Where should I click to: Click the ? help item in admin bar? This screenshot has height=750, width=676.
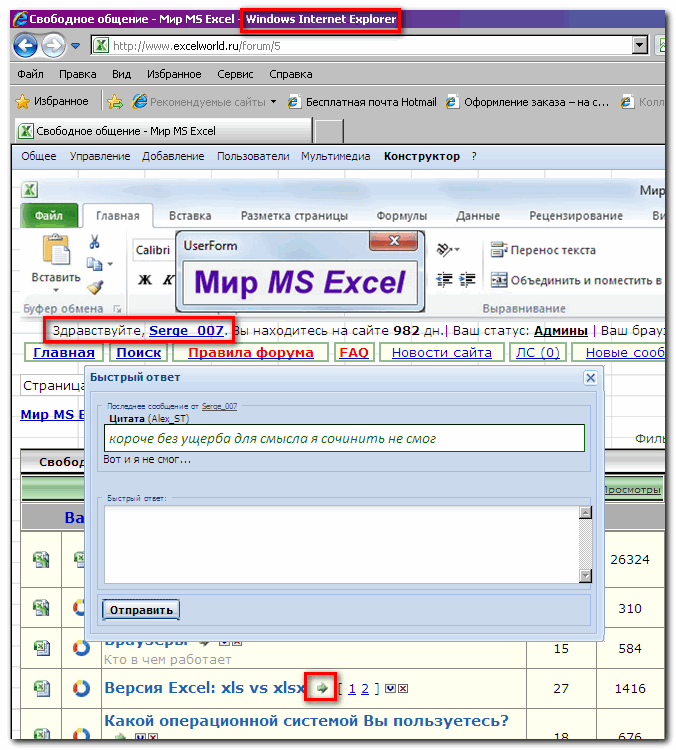pyautogui.click(x=474, y=156)
